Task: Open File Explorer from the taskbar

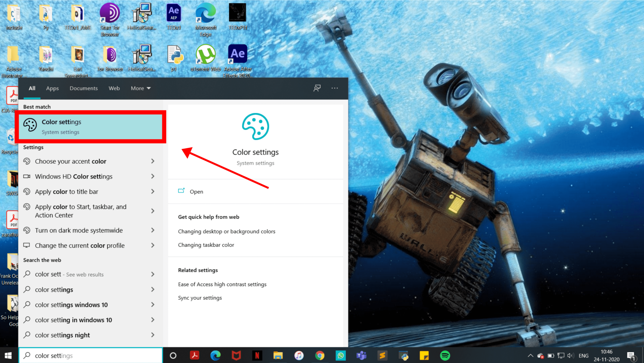Action: pos(278,356)
